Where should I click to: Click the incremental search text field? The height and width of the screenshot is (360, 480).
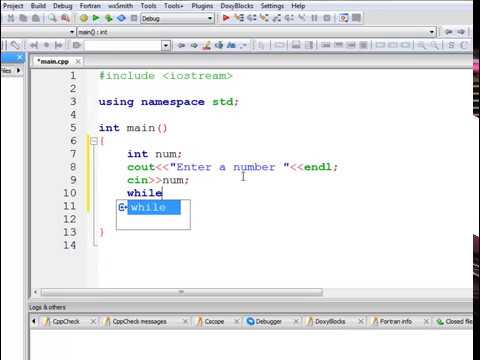[x=123, y=45]
